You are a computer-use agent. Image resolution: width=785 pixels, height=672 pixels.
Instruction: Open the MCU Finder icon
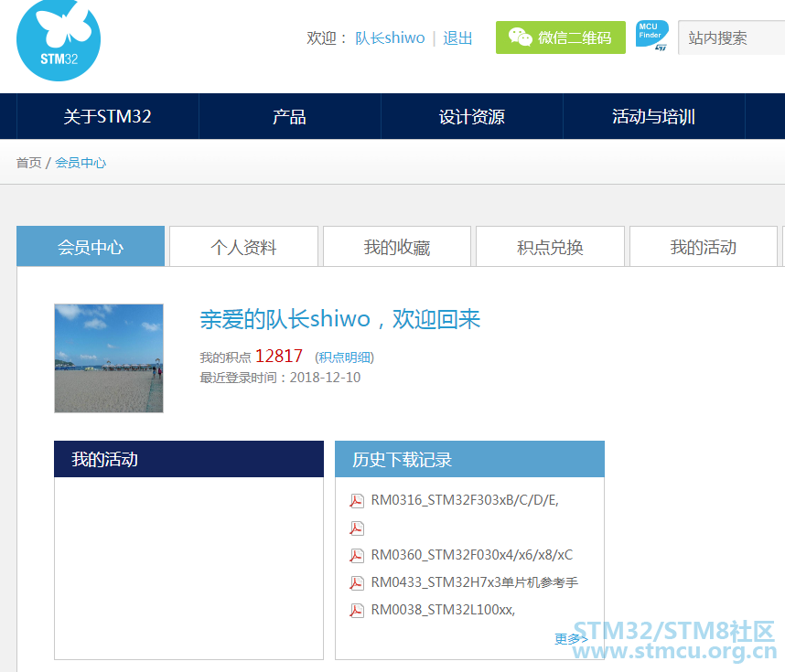[651, 36]
